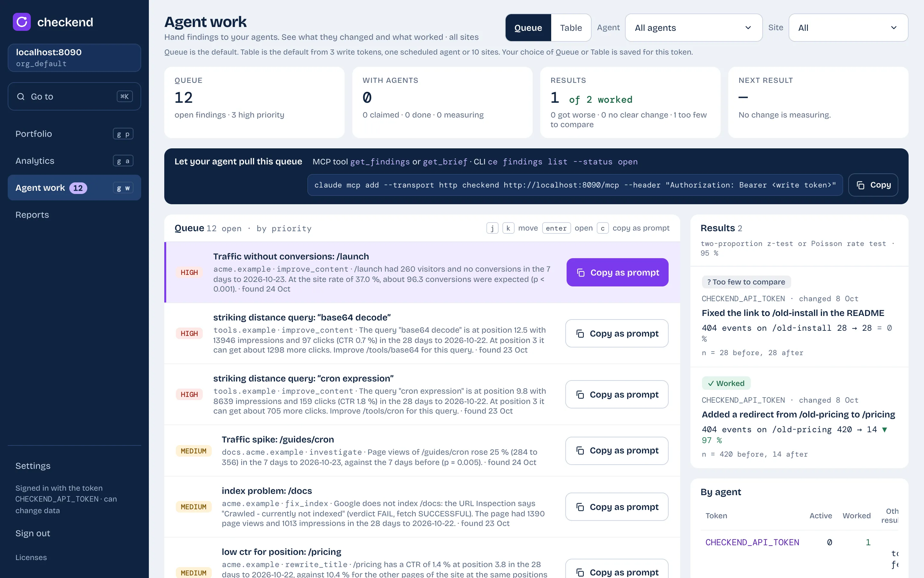This screenshot has height=578, width=924.
Task: Click Sign out
Action: coord(33,533)
